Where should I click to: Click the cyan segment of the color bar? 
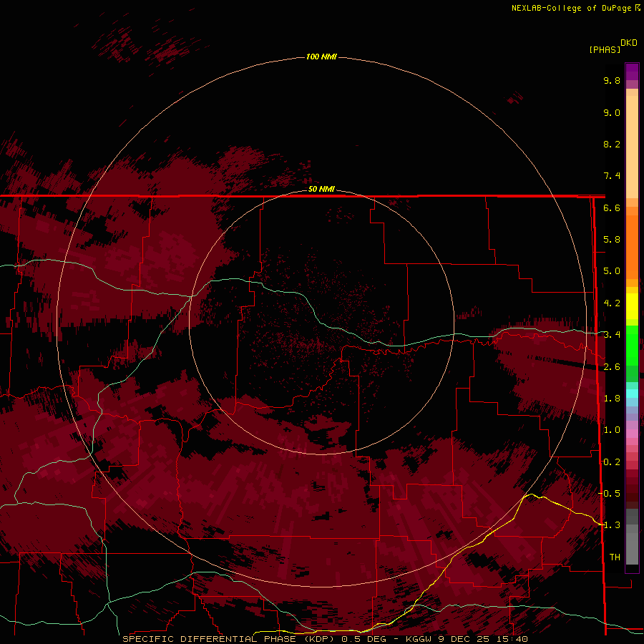coord(632,394)
